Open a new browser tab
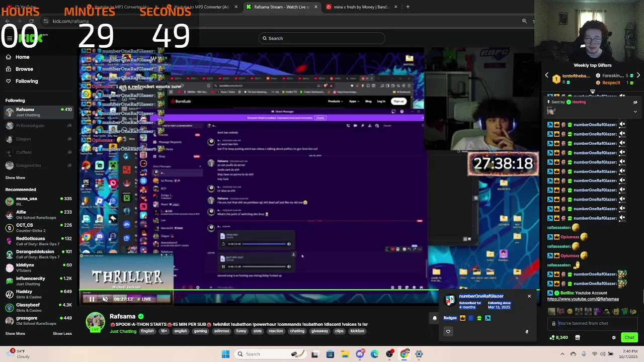The image size is (644, 362). [x=408, y=7]
